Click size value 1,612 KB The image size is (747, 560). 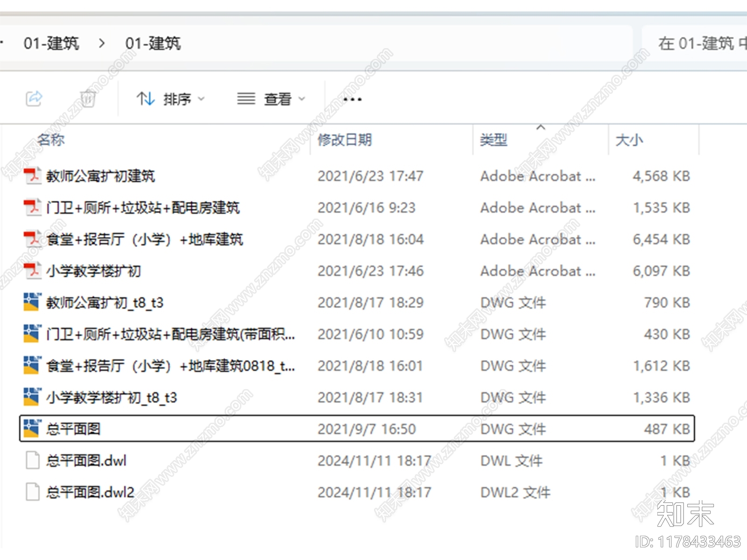[x=661, y=366]
